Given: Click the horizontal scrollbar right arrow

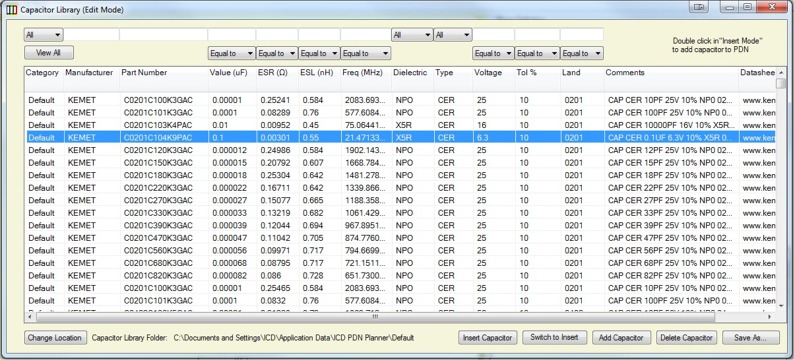Looking at the screenshot, I should [x=770, y=316].
